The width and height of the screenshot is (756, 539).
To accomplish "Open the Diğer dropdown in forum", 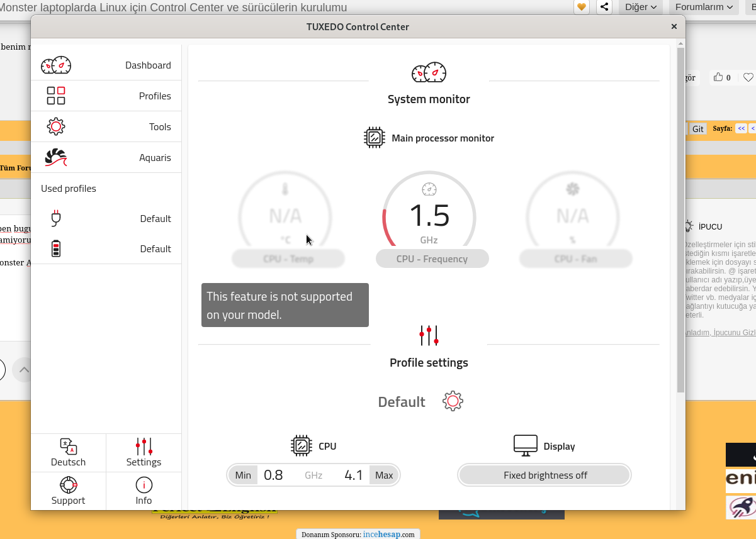I will 641,7.
